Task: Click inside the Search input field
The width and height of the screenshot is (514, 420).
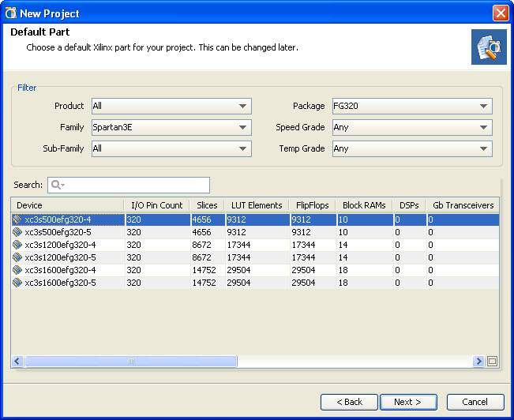Action: pyautogui.click(x=129, y=185)
